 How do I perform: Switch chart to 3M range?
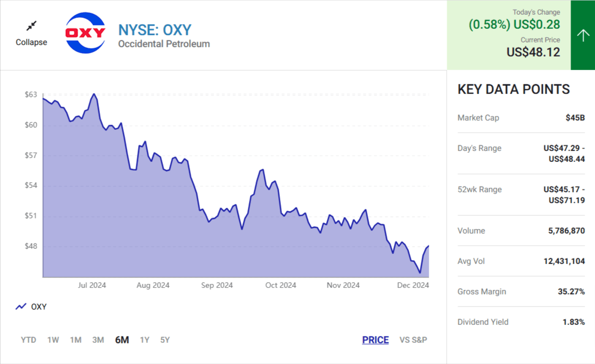(x=98, y=340)
